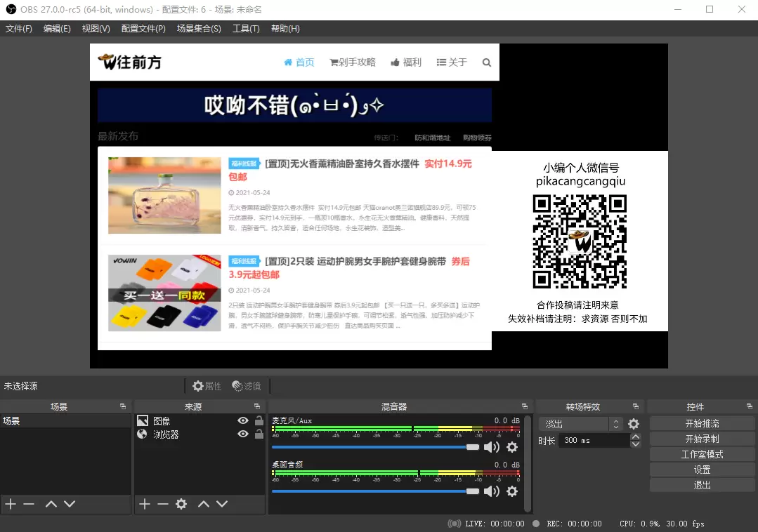Open 桌面音频 audio settings gear

pos(512,491)
